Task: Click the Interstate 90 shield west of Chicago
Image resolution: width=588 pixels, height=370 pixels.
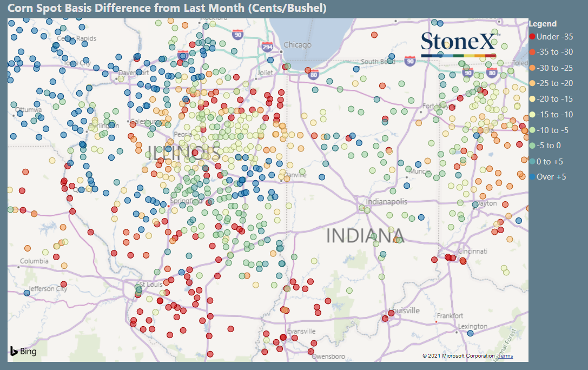Action: 237,35
